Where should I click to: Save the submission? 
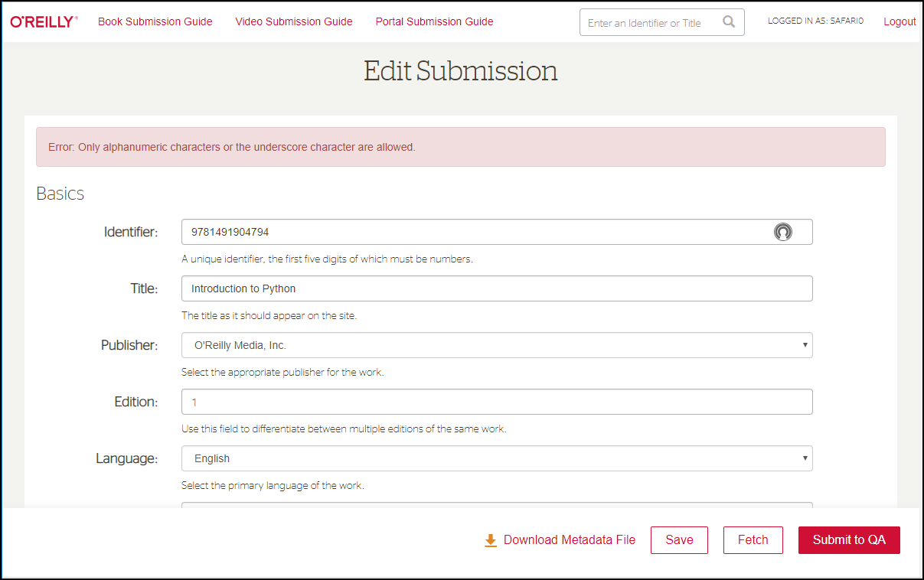coord(679,540)
